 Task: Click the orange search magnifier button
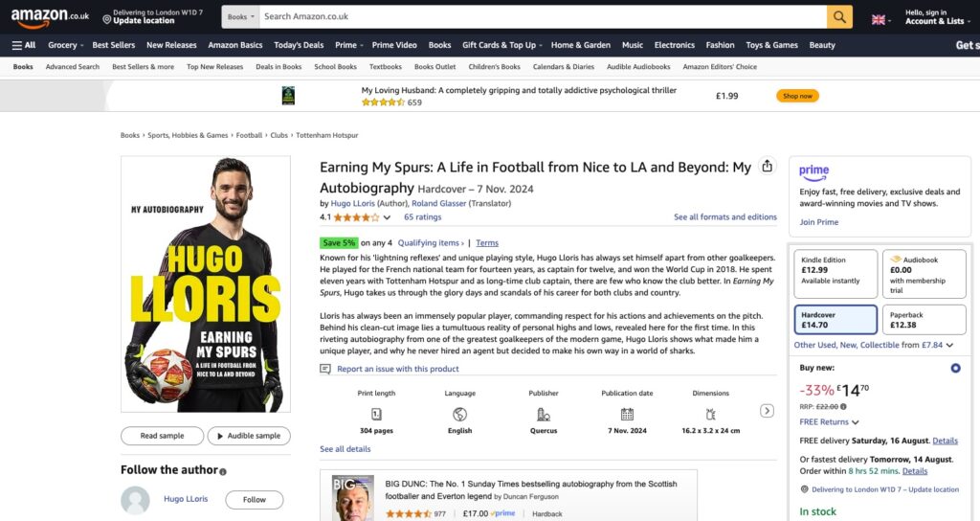tap(839, 17)
